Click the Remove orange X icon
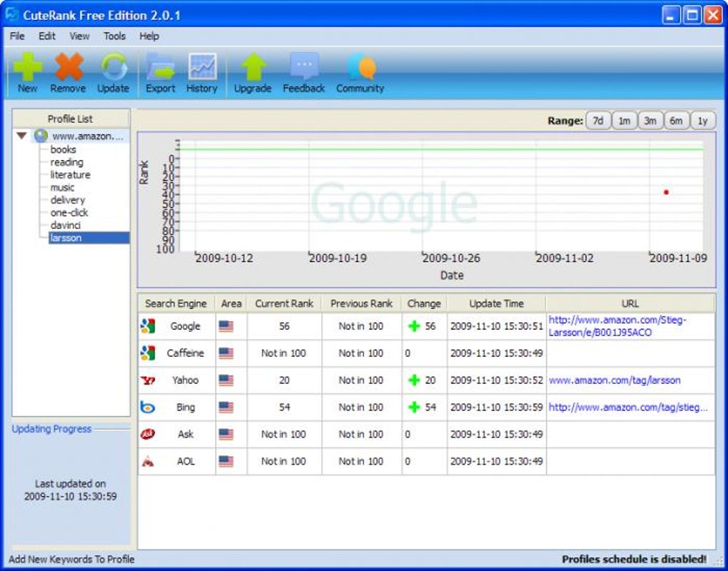This screenshot has width=728, height=571. click(69, 67)
